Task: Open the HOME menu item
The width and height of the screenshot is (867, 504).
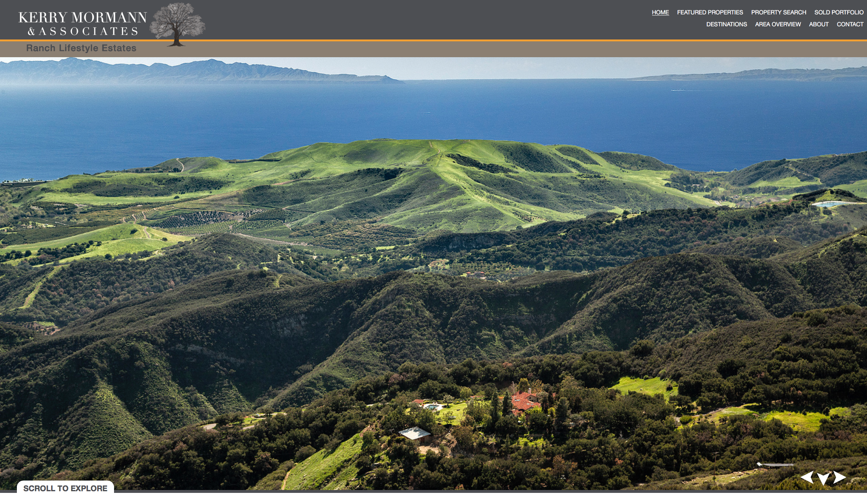Action: click(x=660, y=12)
